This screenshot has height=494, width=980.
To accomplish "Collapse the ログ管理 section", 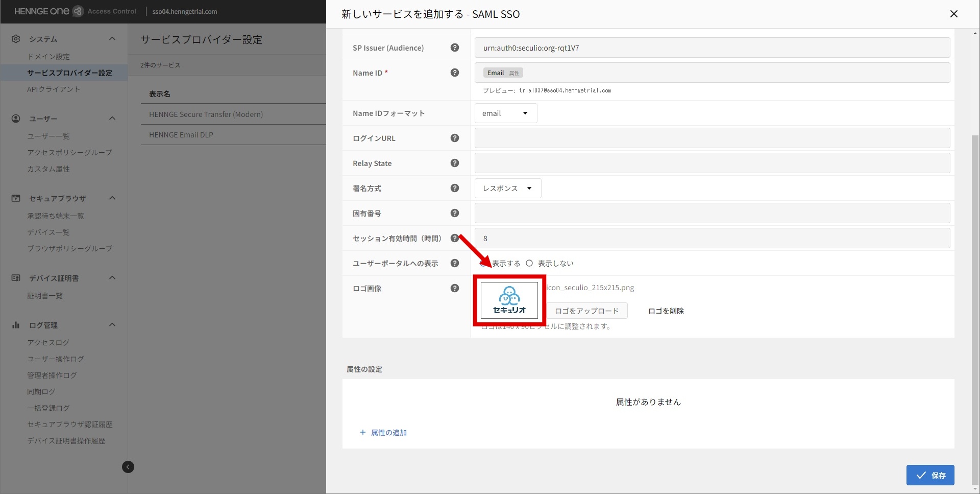I will click(112, 325).
